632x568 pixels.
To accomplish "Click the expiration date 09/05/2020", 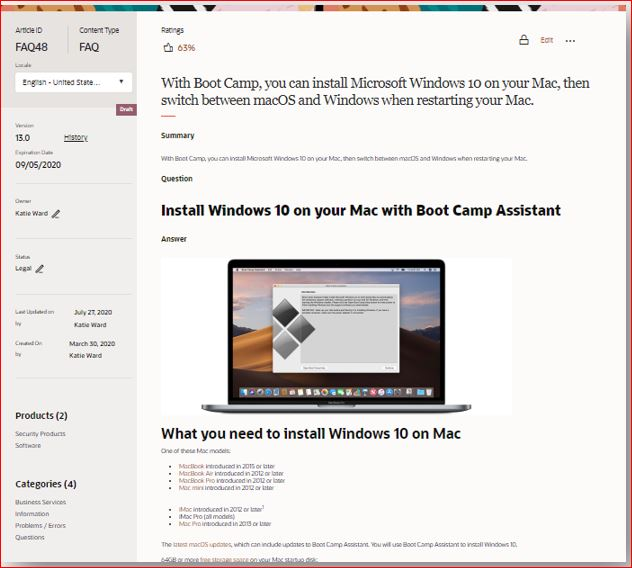I will (x=38, y=165).
